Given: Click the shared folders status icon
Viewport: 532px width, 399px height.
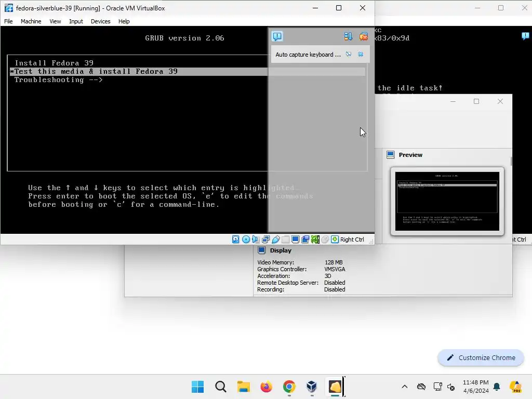Looking at the screenshot, I should click(x=285, y=240).
